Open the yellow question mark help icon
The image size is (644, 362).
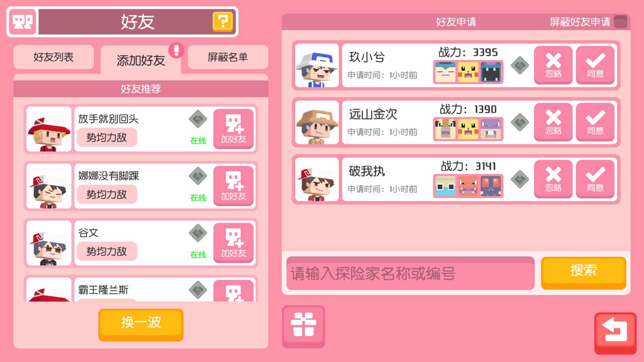point(223,22)
